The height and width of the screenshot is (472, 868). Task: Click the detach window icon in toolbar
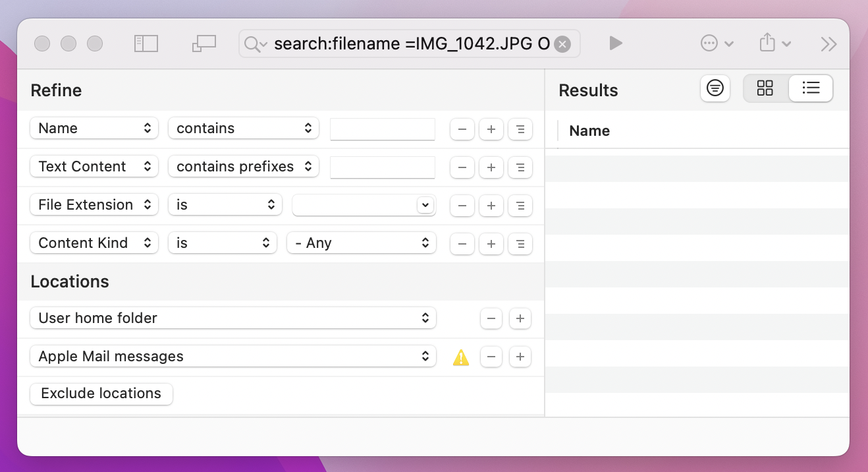(204, 42)
